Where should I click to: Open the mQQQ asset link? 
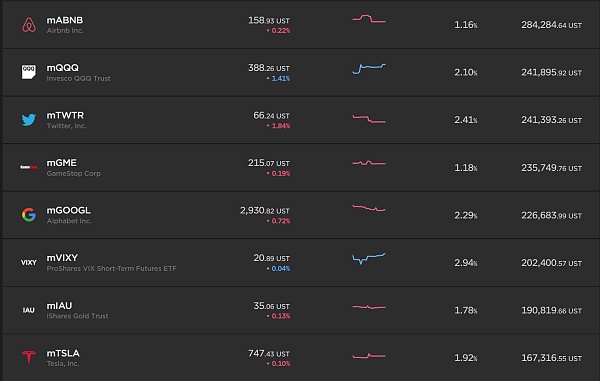click(63, 68)
